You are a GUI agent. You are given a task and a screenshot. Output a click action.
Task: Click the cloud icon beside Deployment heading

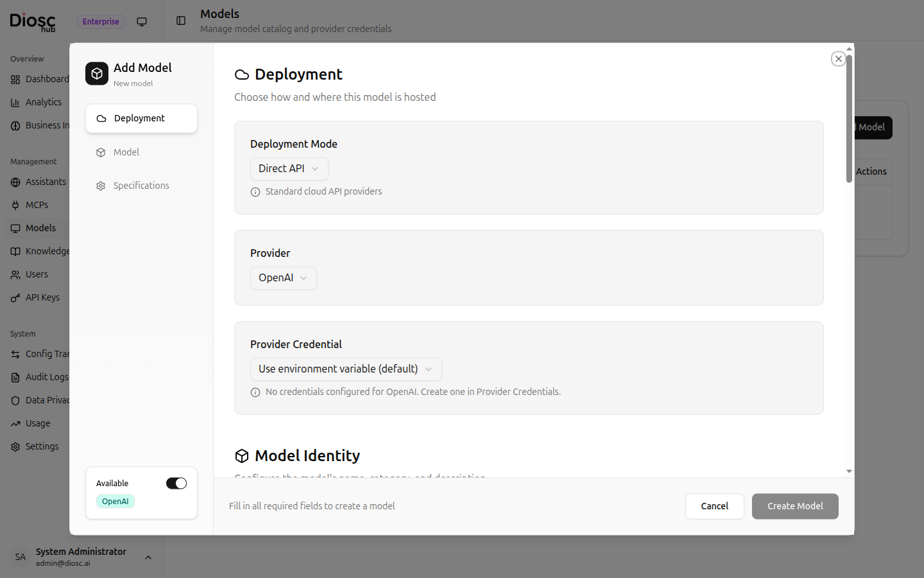242,75
